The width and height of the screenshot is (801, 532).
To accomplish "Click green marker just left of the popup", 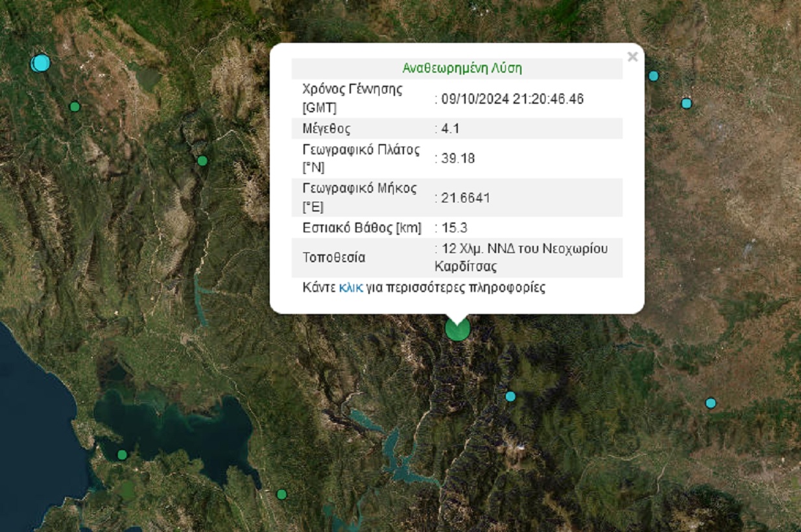I will 202,160.
